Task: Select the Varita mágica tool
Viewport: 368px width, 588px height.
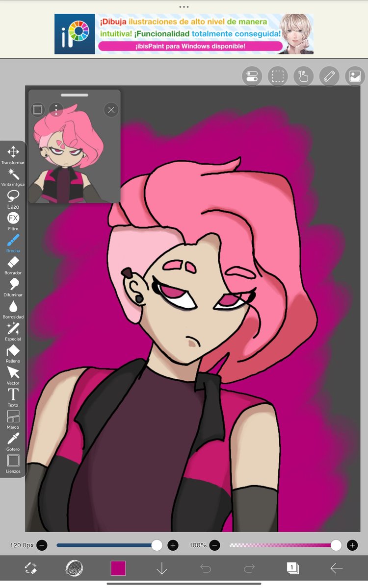Action: coord(13,177)
